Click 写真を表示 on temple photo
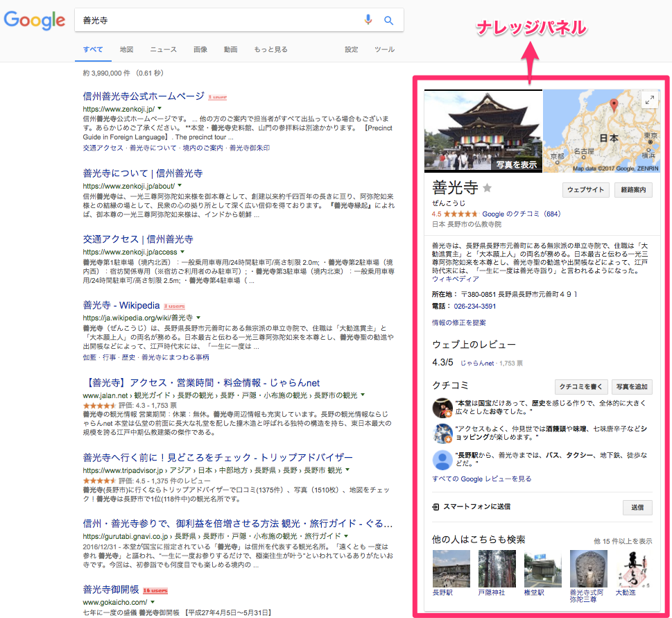This screenshot has height=618, width=672. click(x=517, y=164)
